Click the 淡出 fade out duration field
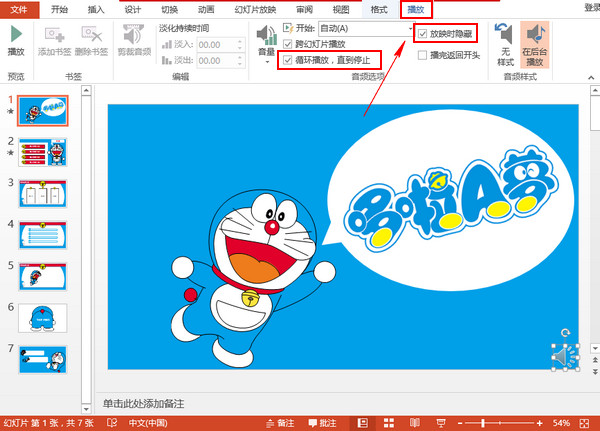The width and height of the screenshot is (600, 431). pyautogui.click(x=217, y=61)
